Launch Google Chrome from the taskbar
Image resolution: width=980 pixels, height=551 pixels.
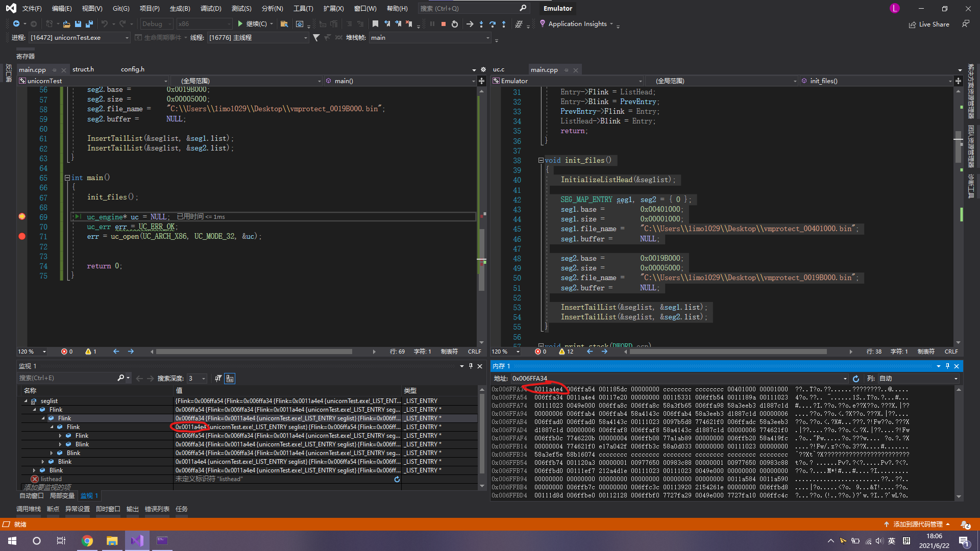tap(87, 541)
